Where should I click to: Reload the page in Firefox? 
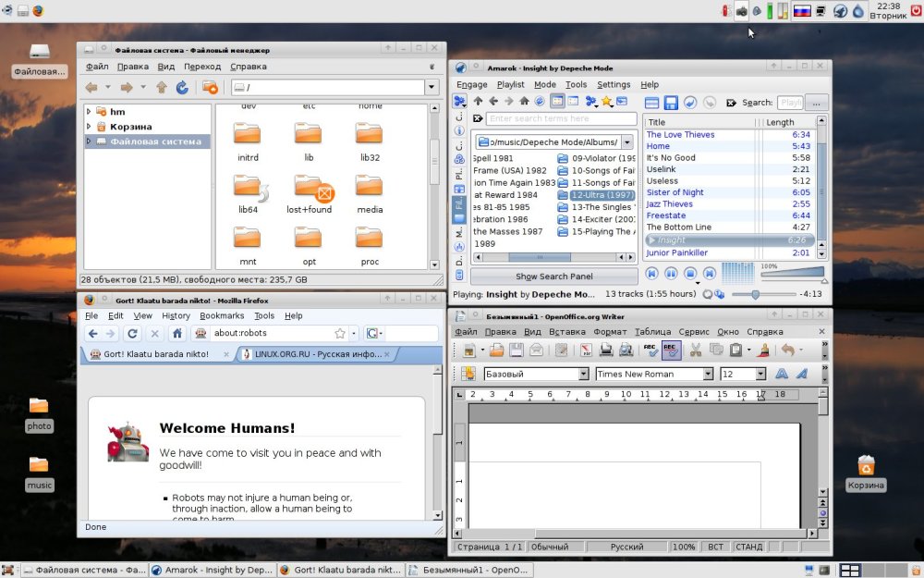(x=132, y=333)
